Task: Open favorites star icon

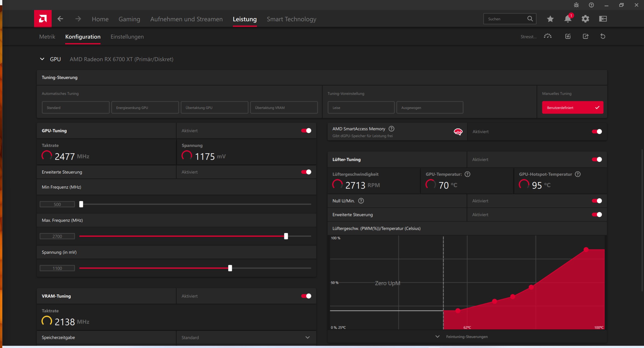Action: click(x=550, y=19)
